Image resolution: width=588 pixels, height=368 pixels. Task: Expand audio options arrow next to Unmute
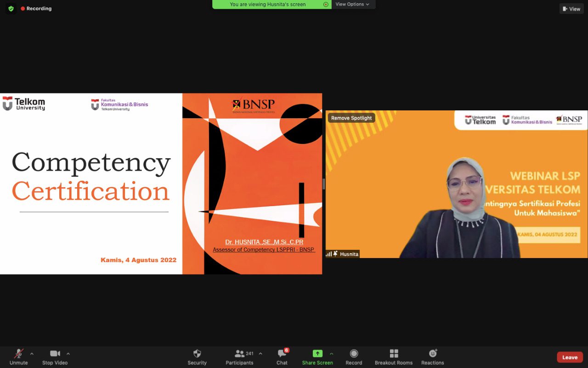pyautogui.click(x=32, y=354)
